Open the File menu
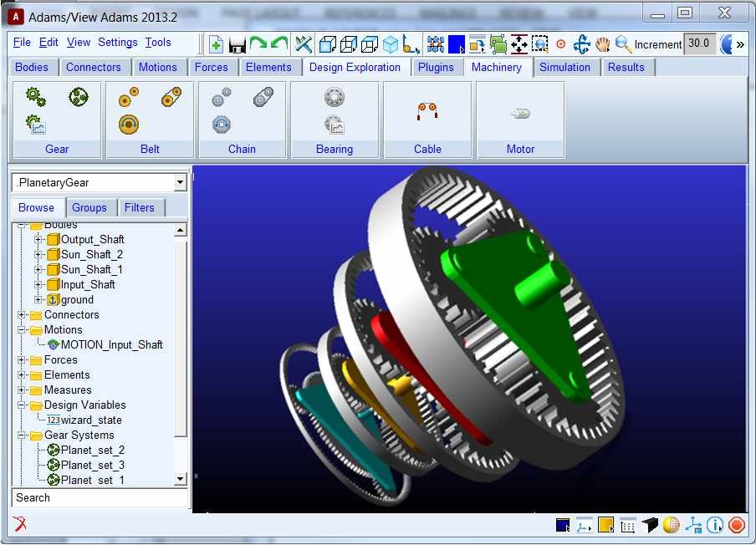756x545 pixels. [22, 43]
